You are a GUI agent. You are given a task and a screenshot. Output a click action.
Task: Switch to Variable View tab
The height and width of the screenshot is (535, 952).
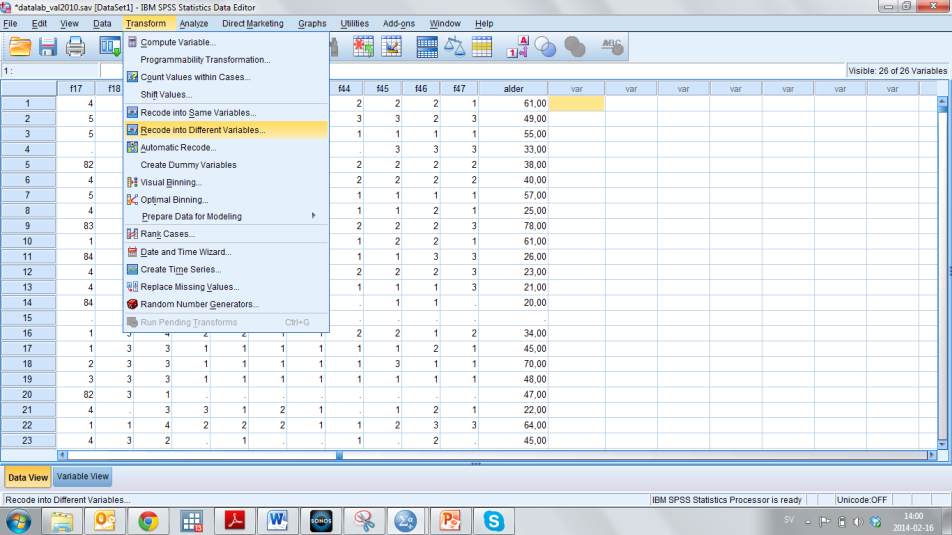(x=83, y=477)
